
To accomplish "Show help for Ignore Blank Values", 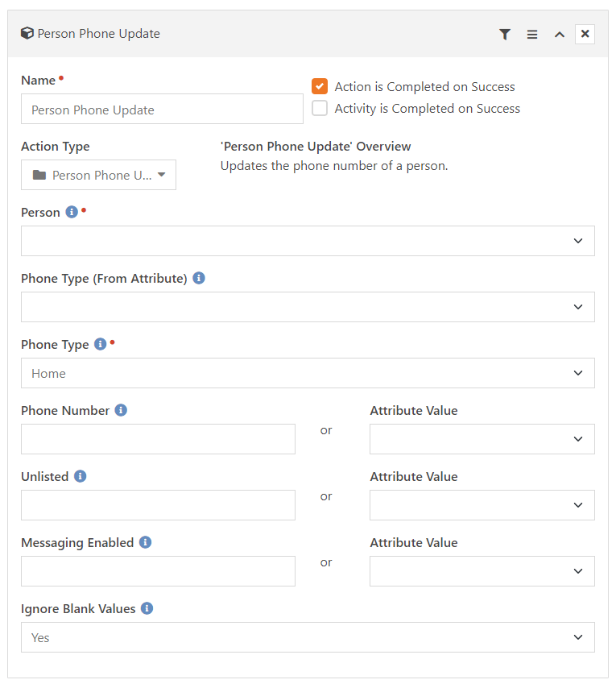I will pyautogui.click(x=147, y=609).
